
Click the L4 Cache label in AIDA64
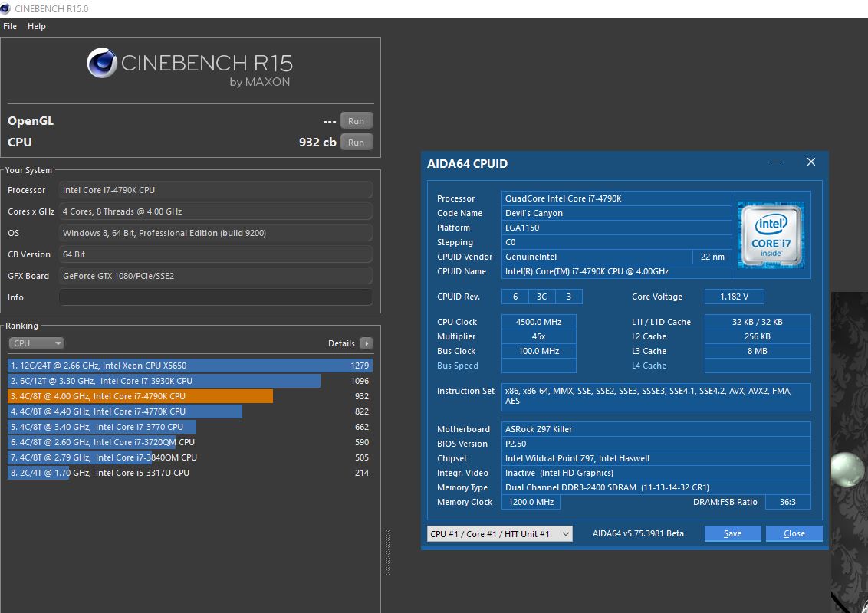click(x=649, y=366)
